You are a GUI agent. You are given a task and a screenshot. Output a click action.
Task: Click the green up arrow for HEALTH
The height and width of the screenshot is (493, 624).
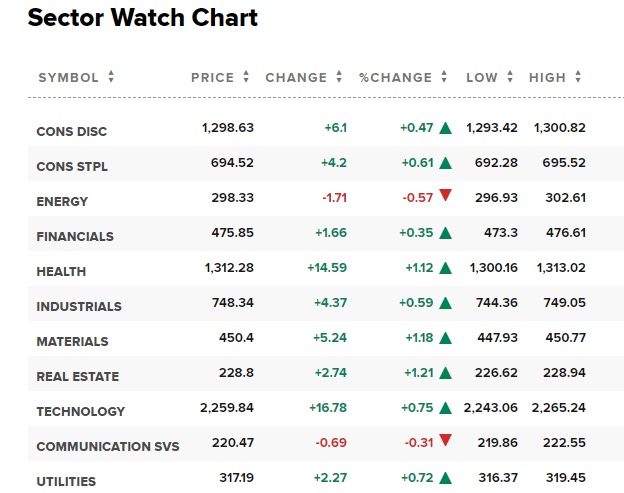click(445, 270)
